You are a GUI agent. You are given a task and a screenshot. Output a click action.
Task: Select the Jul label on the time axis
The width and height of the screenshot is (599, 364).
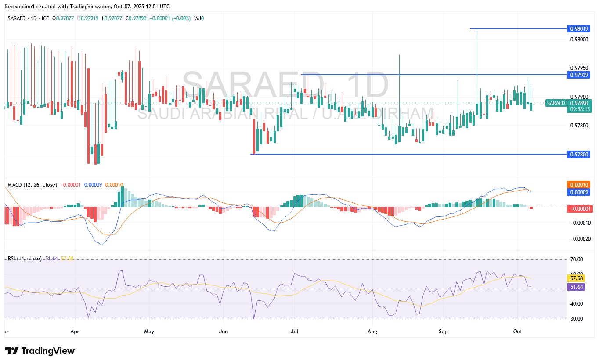coord(294,332)
